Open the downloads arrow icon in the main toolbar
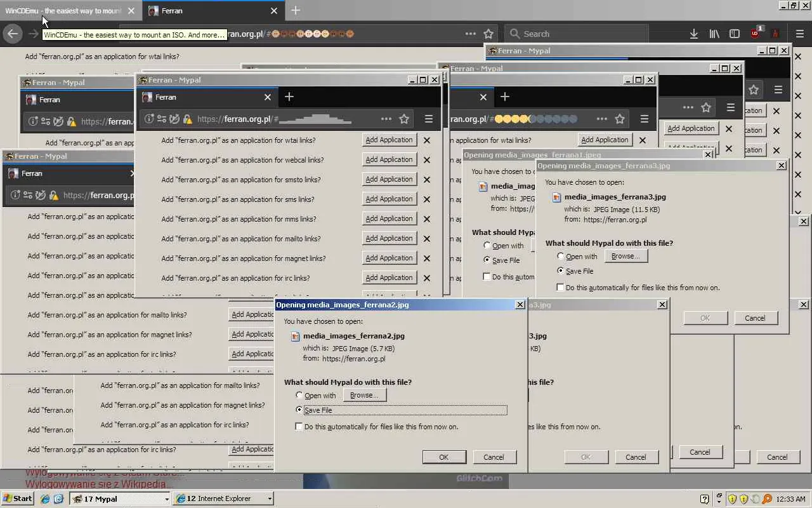The height and width of the screenshot is (508, 812). click(x=694, y=34)
